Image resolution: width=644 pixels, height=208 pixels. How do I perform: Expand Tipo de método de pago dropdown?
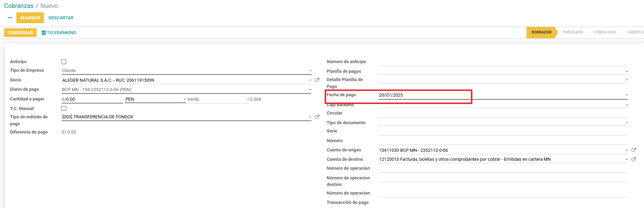pyautogui.click(x=310, y=117)
